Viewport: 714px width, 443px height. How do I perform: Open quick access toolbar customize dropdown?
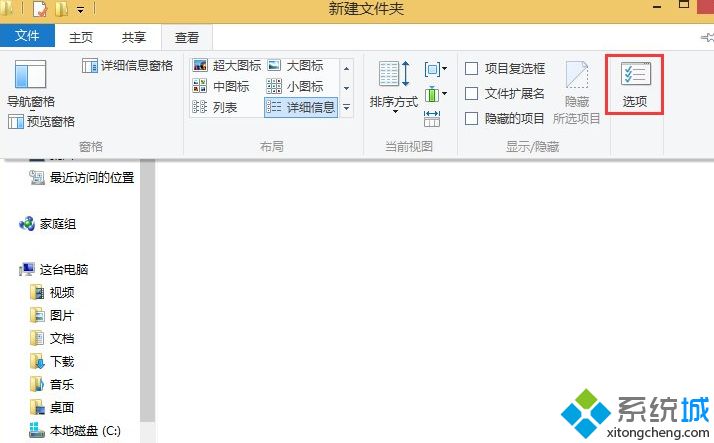[x=81, y=9]
